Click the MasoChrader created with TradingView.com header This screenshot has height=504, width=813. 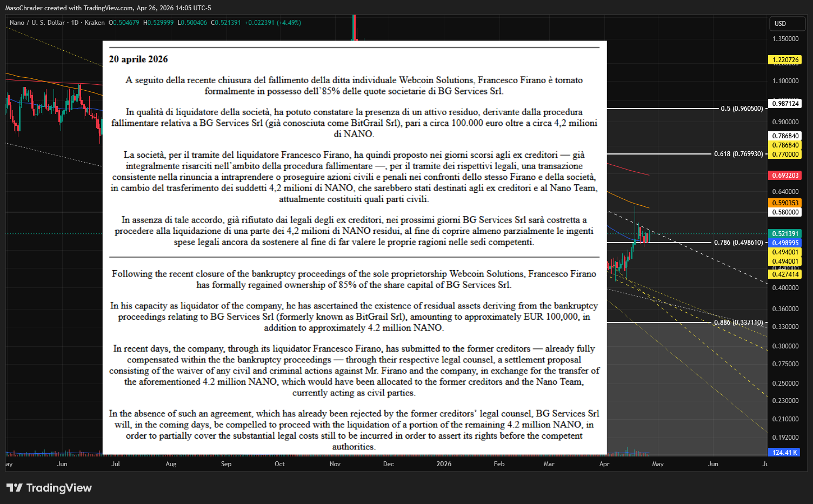coord(108,8)
